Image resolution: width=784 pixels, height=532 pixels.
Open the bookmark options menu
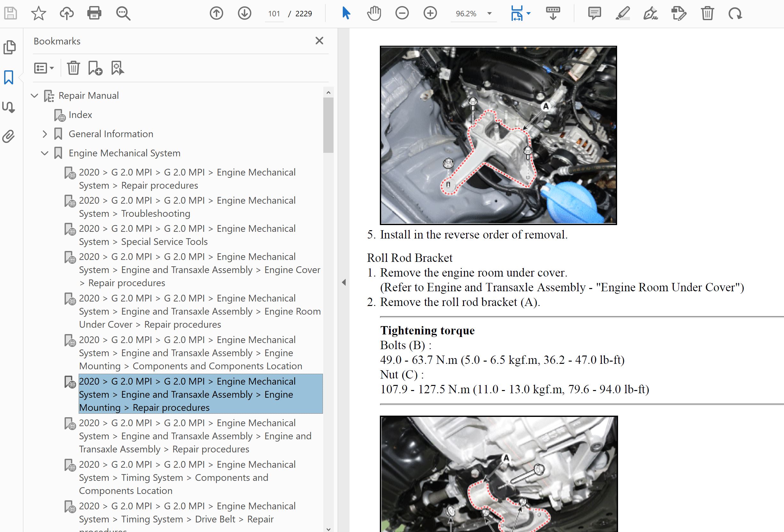pos(44,68)
